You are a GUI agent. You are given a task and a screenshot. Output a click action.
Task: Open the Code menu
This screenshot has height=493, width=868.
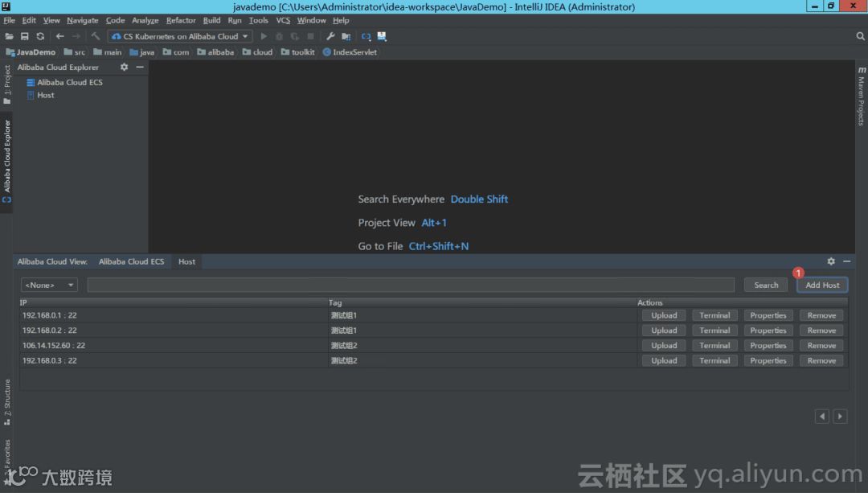tap(115, 20)
